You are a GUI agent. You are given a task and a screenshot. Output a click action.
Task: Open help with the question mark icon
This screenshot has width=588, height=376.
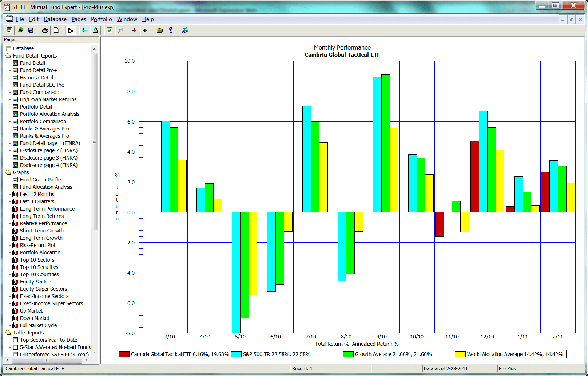click(x=171, y=30)
